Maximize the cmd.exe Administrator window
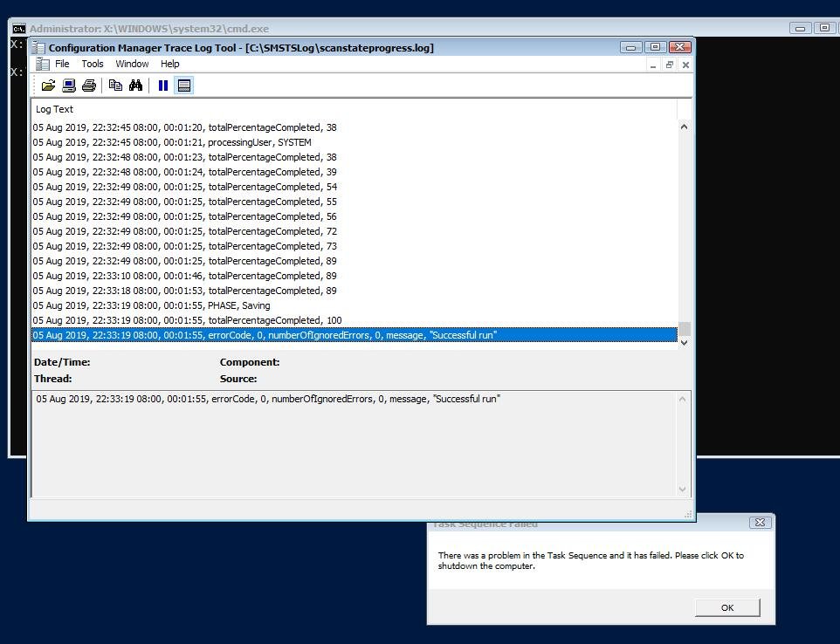840x644 pixels. coord(824,28)
